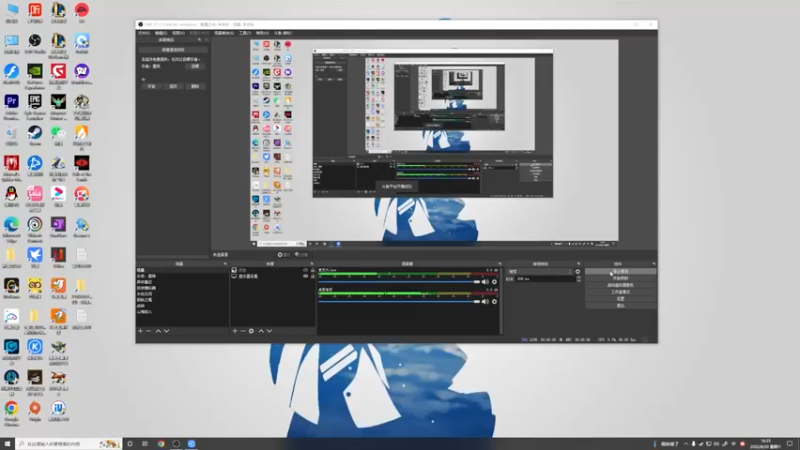This screenshot has height=450, width=800.
Task: Undock the Sources panel via its float icon
Action: click(x=312, y=264)
